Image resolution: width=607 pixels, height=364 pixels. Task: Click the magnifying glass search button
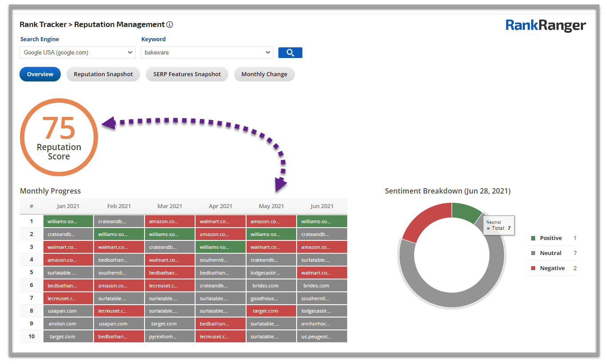point(290,53)
